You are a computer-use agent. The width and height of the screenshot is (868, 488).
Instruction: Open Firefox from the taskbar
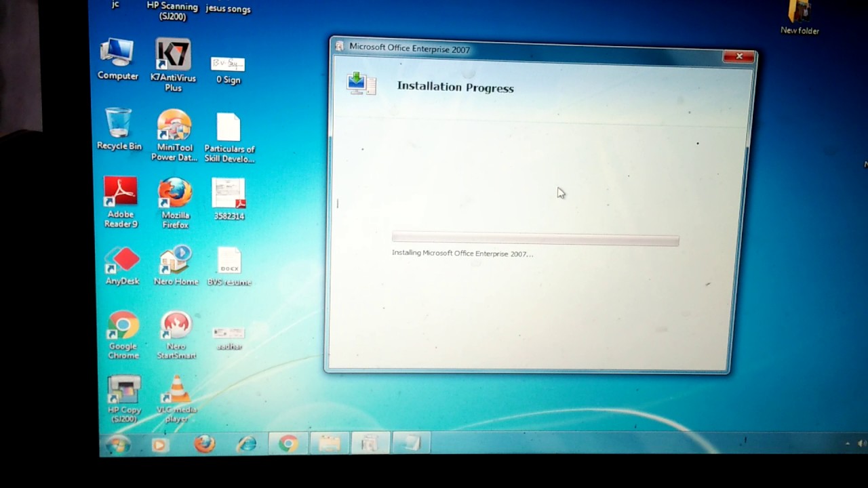(204, 444)
